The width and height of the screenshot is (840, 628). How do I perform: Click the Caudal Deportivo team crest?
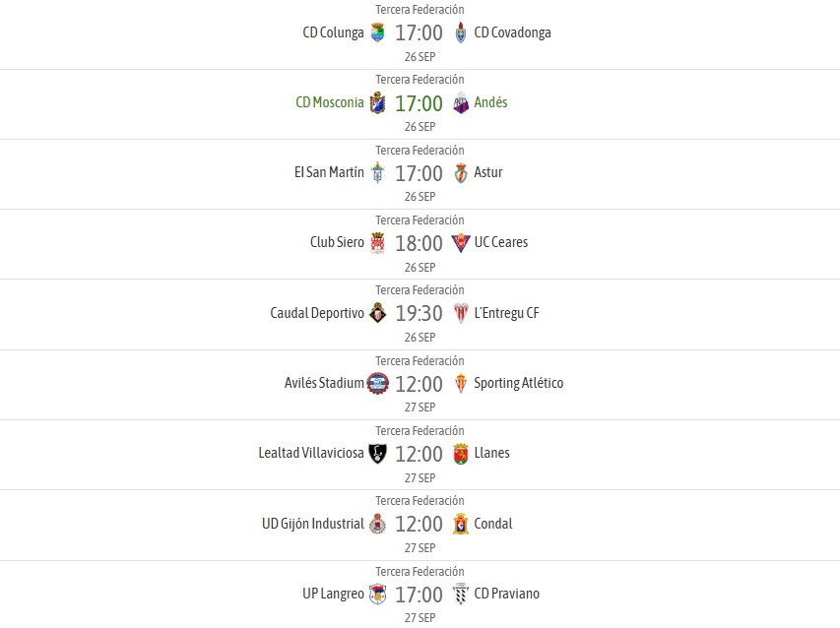378,313
